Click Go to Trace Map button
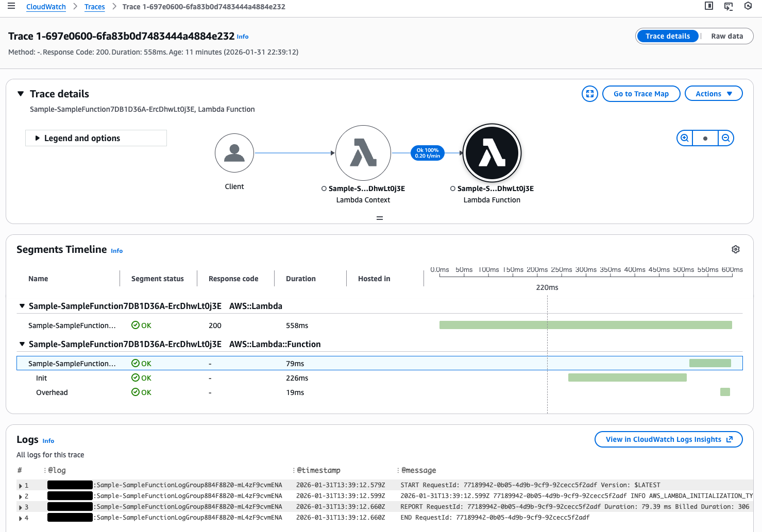762x532 pixels. coord(640,94)
